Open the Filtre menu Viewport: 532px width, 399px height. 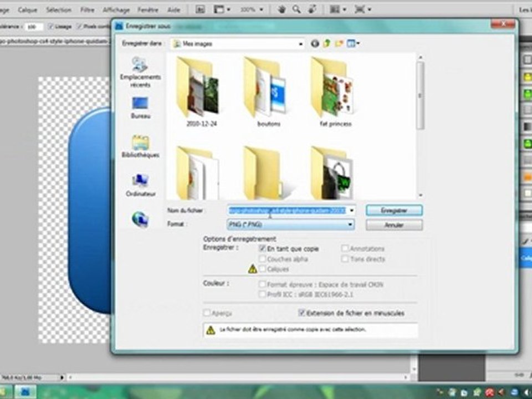(87, 10)
